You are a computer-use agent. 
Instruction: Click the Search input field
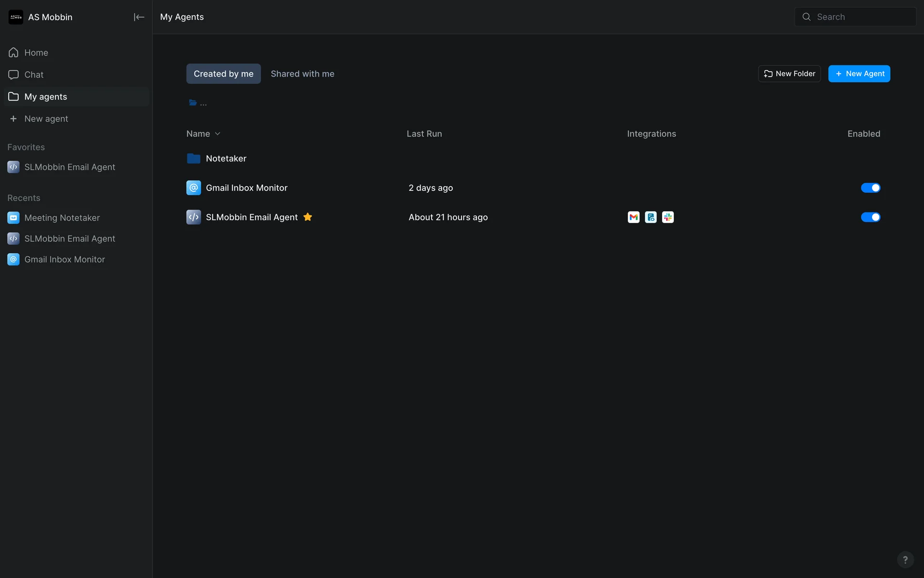861,17
